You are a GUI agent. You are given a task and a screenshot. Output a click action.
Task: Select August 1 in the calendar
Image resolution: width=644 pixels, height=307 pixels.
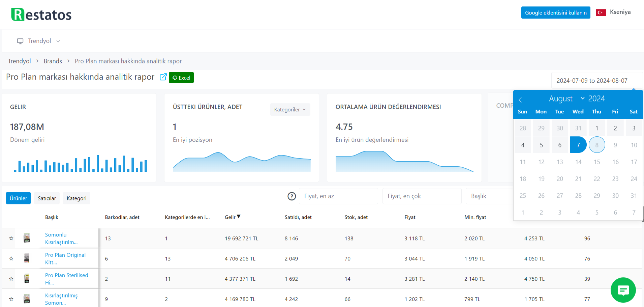[x=597, y=128]
